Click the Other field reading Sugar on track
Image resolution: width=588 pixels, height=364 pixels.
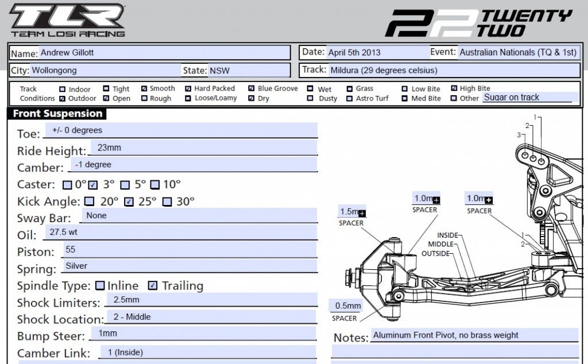click(530, 98)
